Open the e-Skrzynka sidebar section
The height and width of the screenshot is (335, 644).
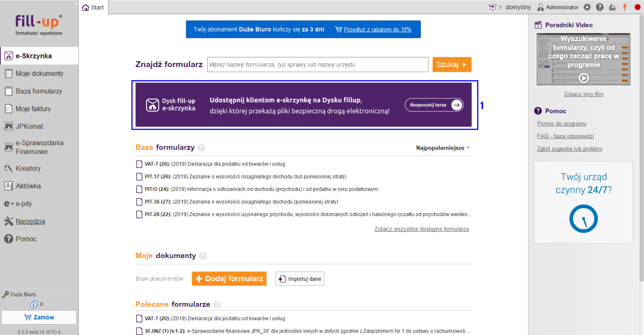pyautogui.click(x=39, y=56)
